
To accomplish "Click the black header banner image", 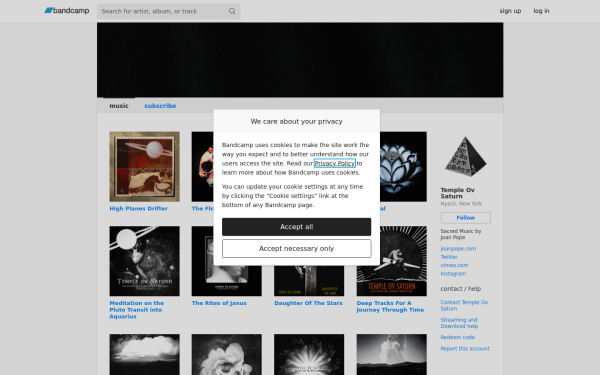I will [x=300, y=60].
